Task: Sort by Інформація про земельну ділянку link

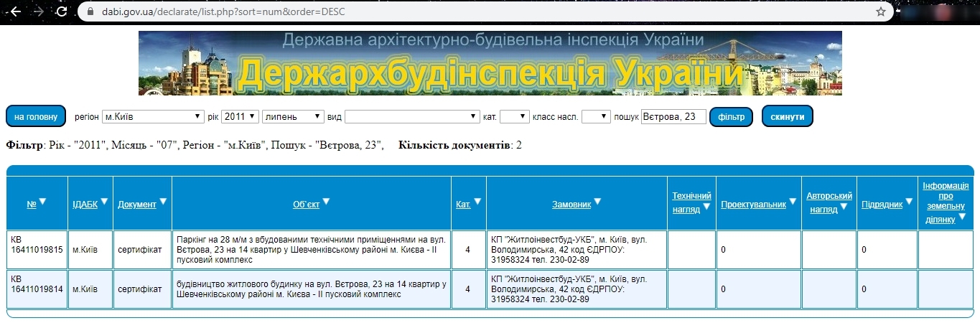Action: [x=946, y=202]
